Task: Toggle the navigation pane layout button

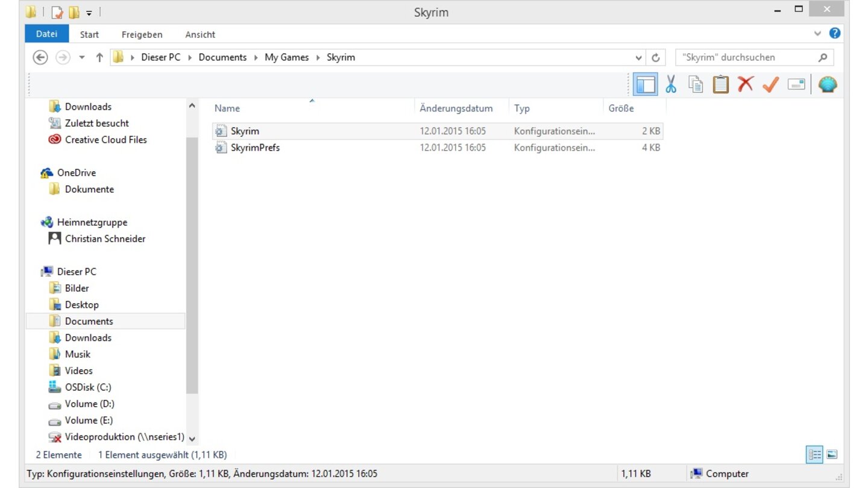Action: pos(645,84)
